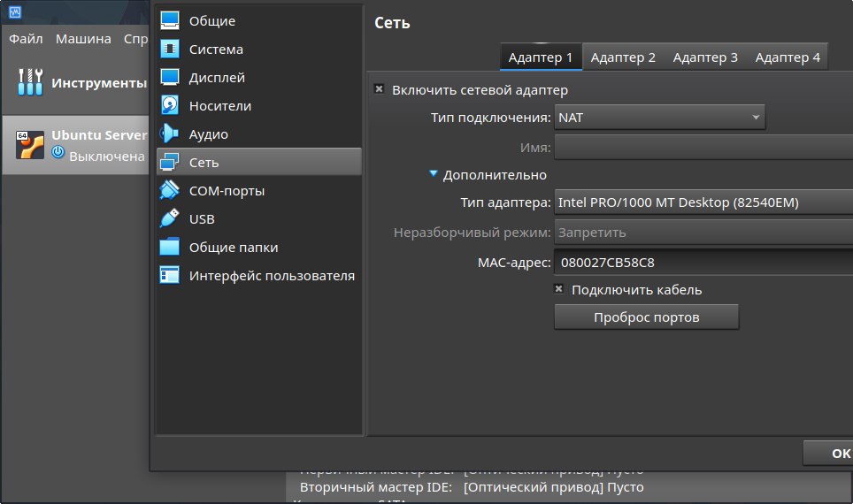Viewport: 853px width, 504px height.
Task: Select the Общие папки folder icon
Action: [169, 248]
